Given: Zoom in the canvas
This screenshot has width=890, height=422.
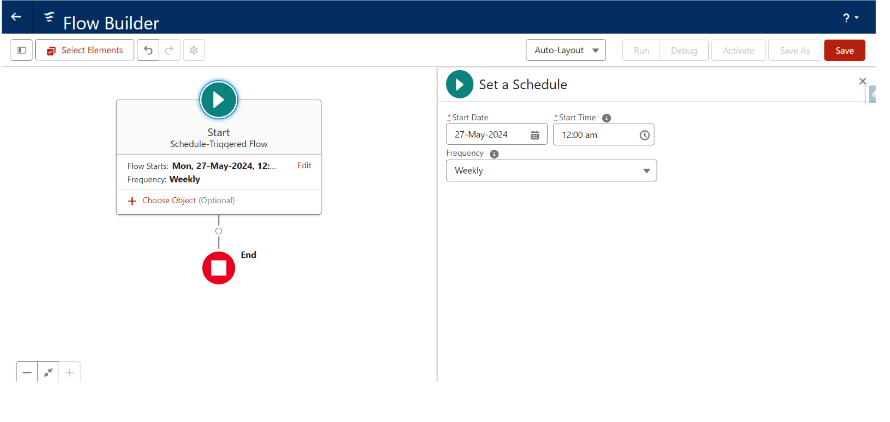Looking at the screenshot, I should click(x=69, y=373).
